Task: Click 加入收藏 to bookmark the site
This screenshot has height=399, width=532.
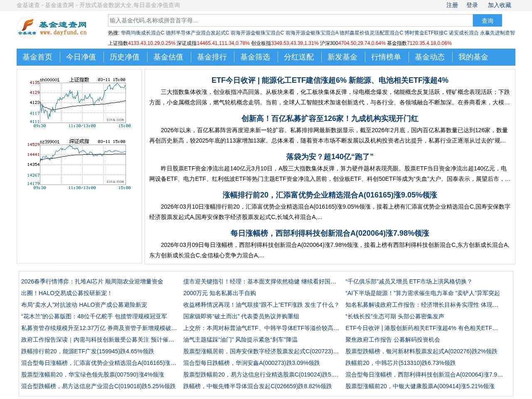Action: pos(501,5)
